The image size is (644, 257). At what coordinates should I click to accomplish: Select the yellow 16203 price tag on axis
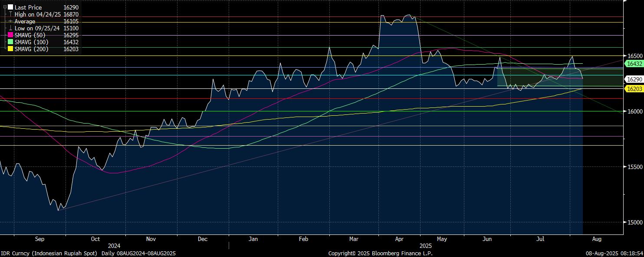point(634,88)
